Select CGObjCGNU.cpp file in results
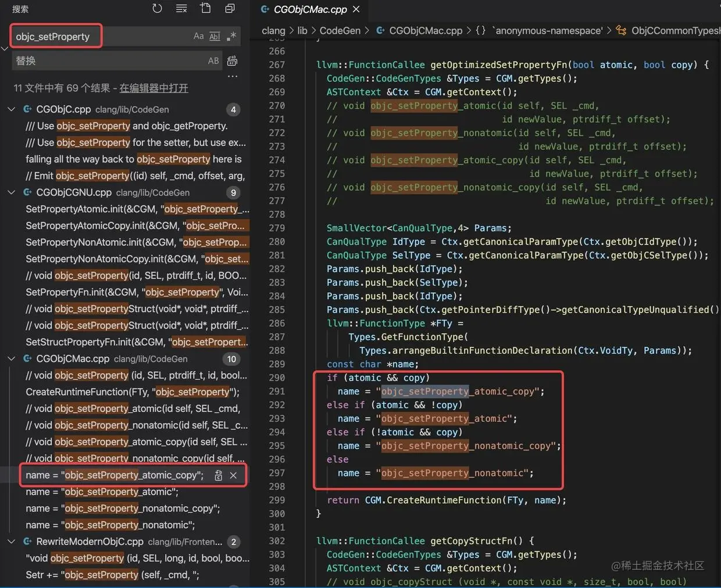721x588 pixels. [x=74, y=192]
